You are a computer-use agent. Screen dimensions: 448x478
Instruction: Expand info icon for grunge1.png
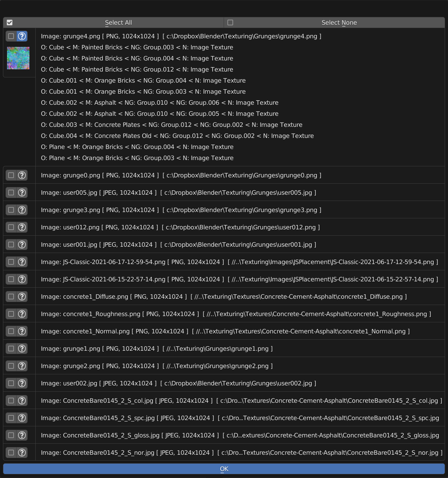pyautogui.click(x=22, y=349)
